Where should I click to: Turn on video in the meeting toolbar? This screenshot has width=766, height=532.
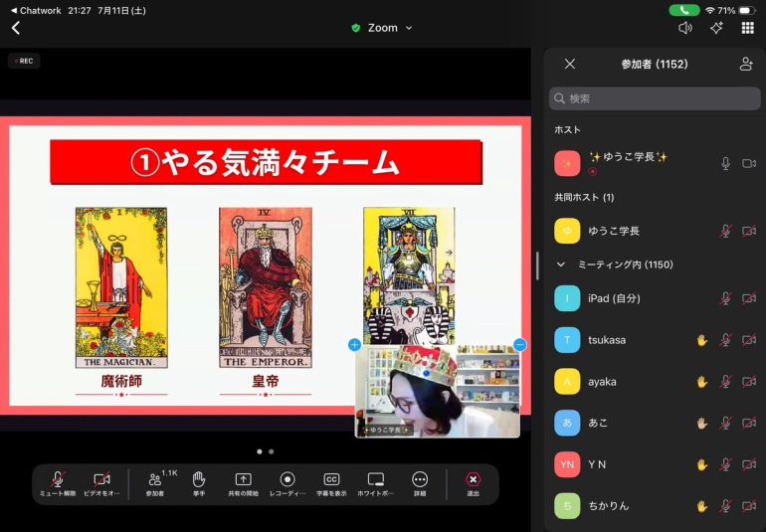[x=101, y=484]
